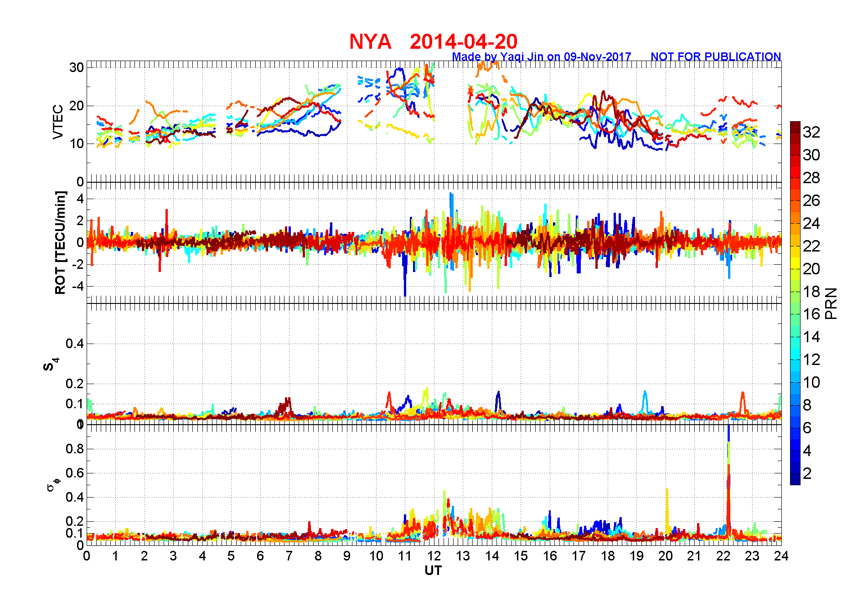Viewport: 868px width, 606px height.
Task: Click the UT axis tick "13"
Action: [463, 556]
